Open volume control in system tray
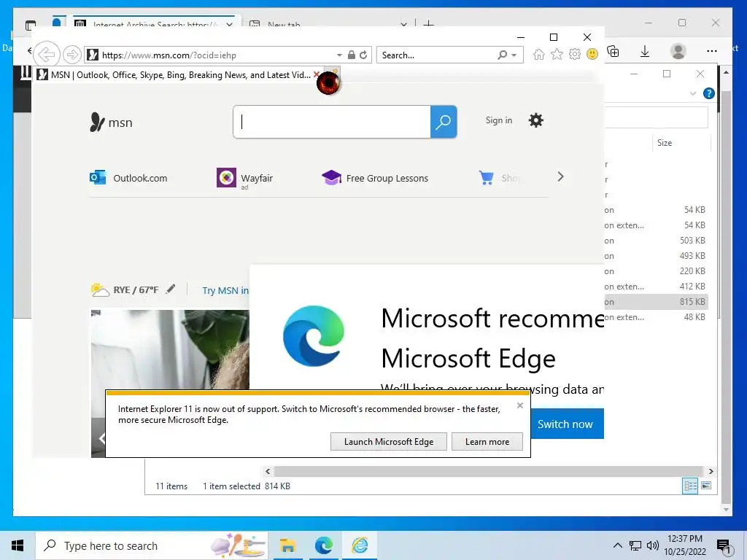Screen dimensions: 747x560 tap(653, 545)
